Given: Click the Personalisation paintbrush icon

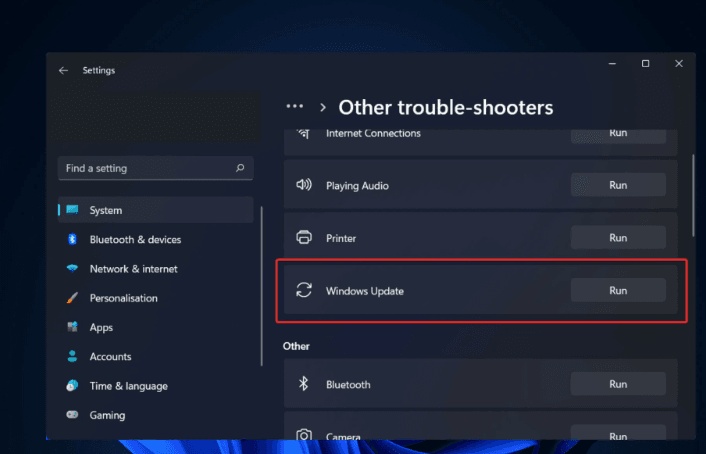Looking at the screenshot, I should pos(72,298).
